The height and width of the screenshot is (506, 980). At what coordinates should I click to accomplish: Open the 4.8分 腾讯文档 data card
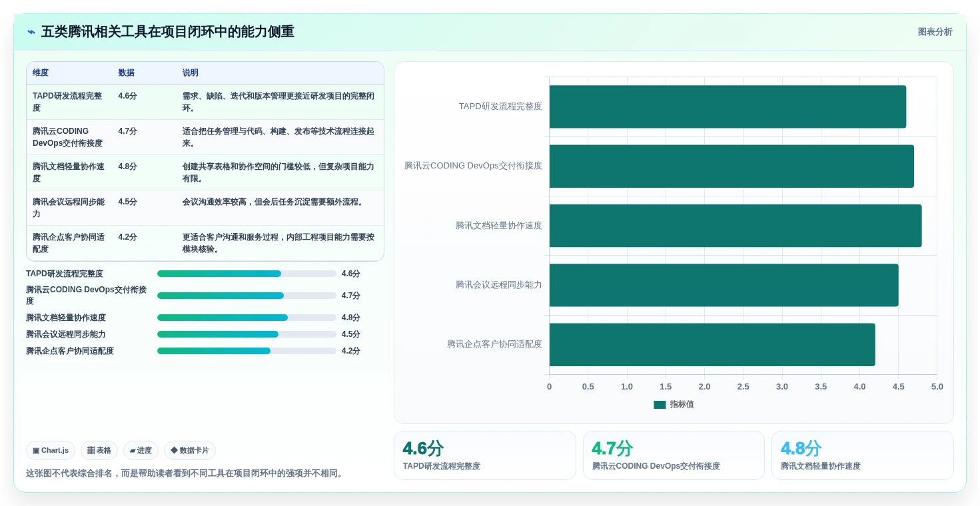tap(863, 455)
